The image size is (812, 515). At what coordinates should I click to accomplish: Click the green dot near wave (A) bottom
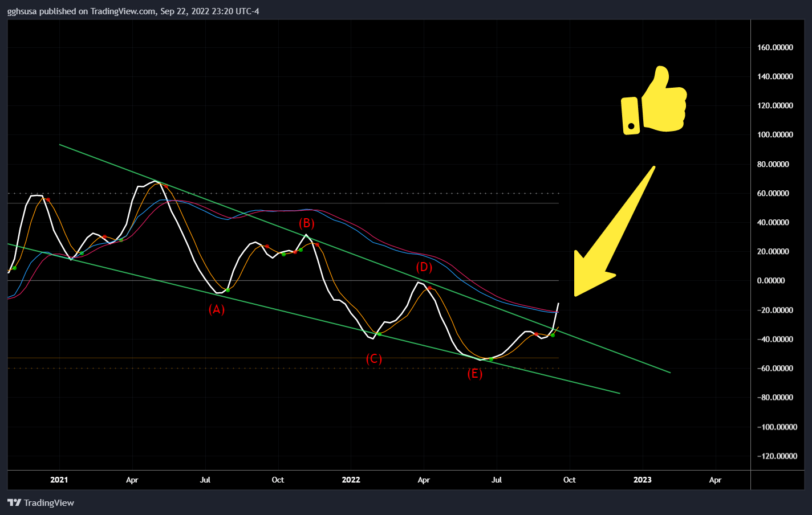(228, 290)
